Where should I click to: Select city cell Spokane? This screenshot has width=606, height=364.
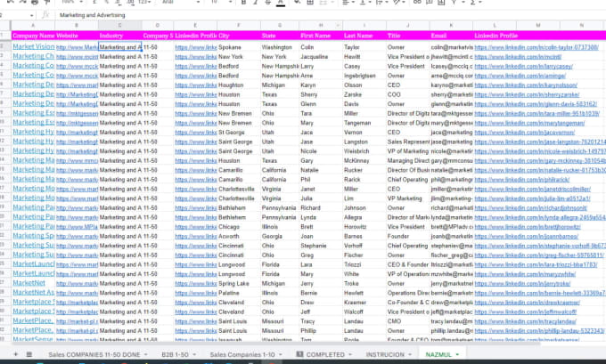pyautogui.click(x=239, y=47)
